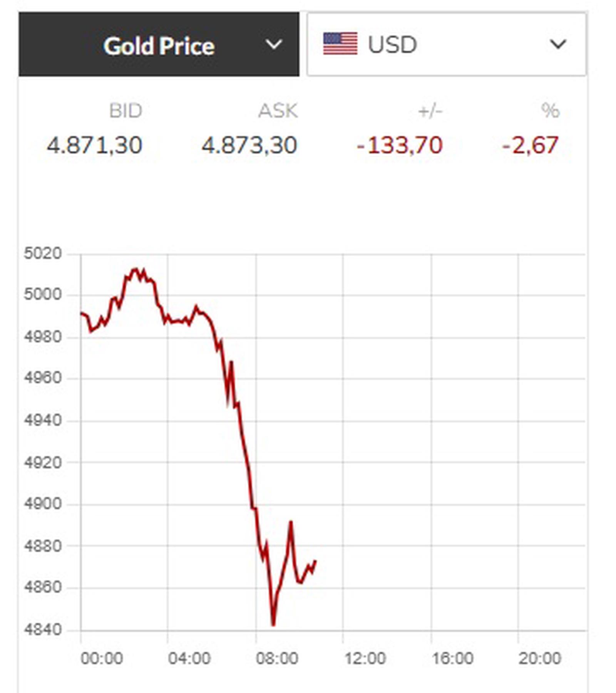
Task: Open the Gold Price metal selector
Action: coord(159,45)
